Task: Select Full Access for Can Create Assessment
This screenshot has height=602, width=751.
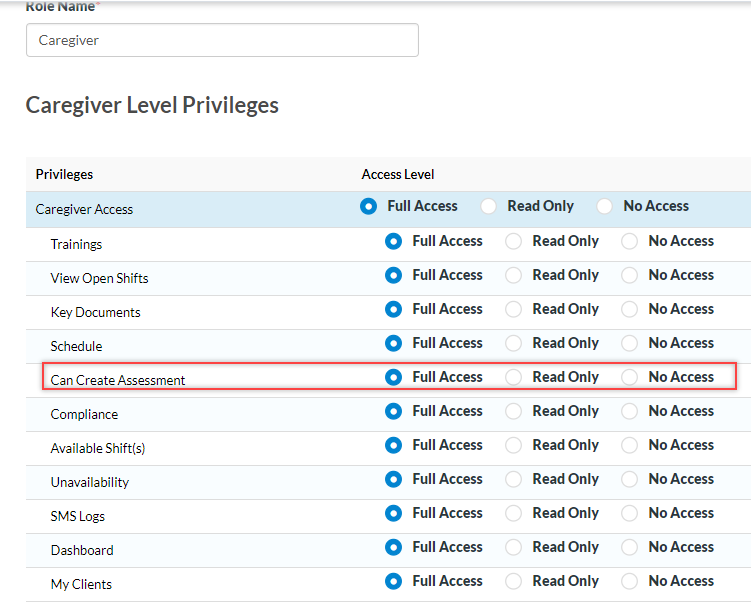Action: (394, 377)
